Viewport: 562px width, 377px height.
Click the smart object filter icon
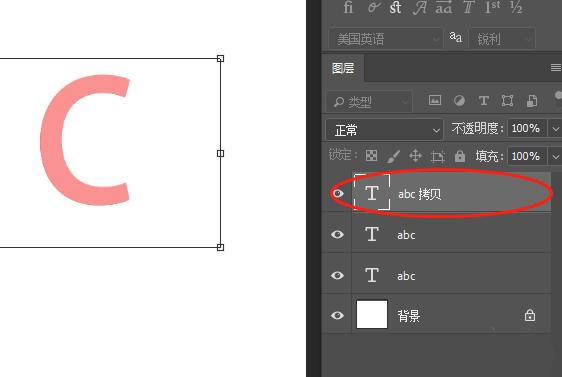532,101
